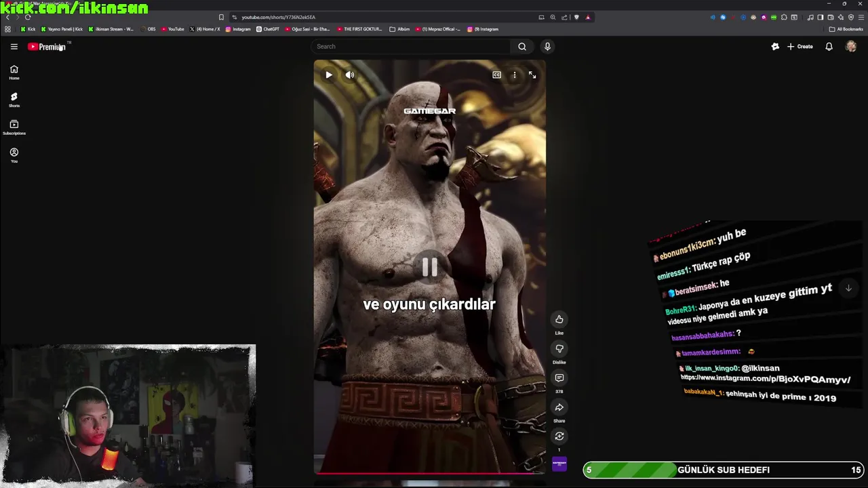
Task: Open the Brave VPN shield icon
Action: coord(851,17)
